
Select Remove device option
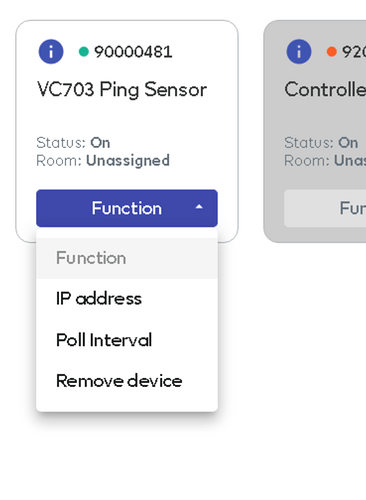pyautogui.click(x=127, y=381)
